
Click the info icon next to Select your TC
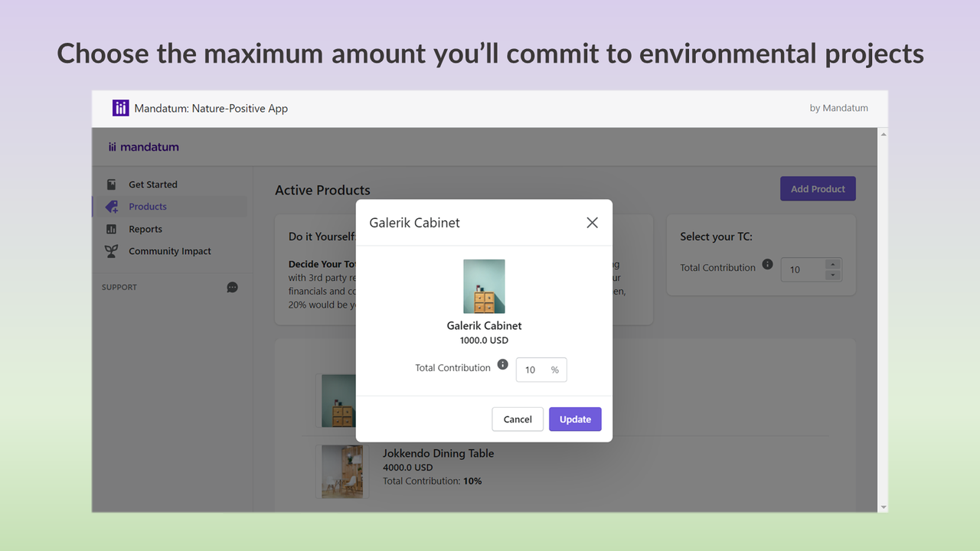766,264
